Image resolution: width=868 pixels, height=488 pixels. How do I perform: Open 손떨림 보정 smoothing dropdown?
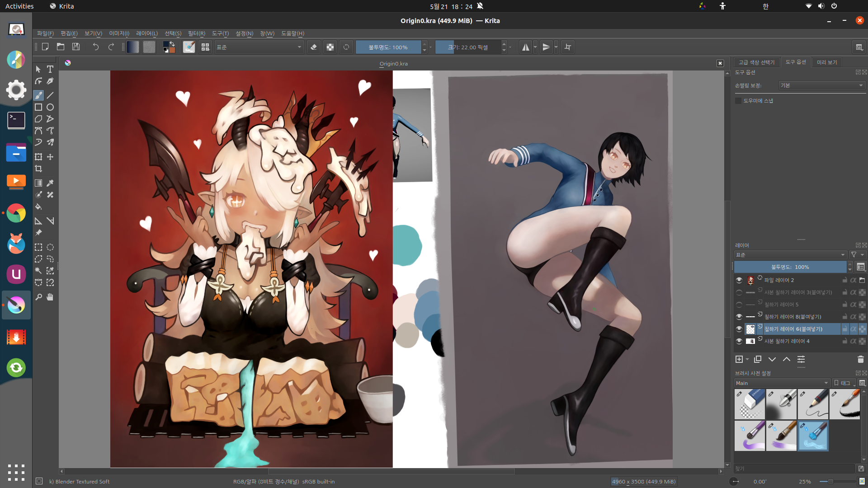[822, 85]
